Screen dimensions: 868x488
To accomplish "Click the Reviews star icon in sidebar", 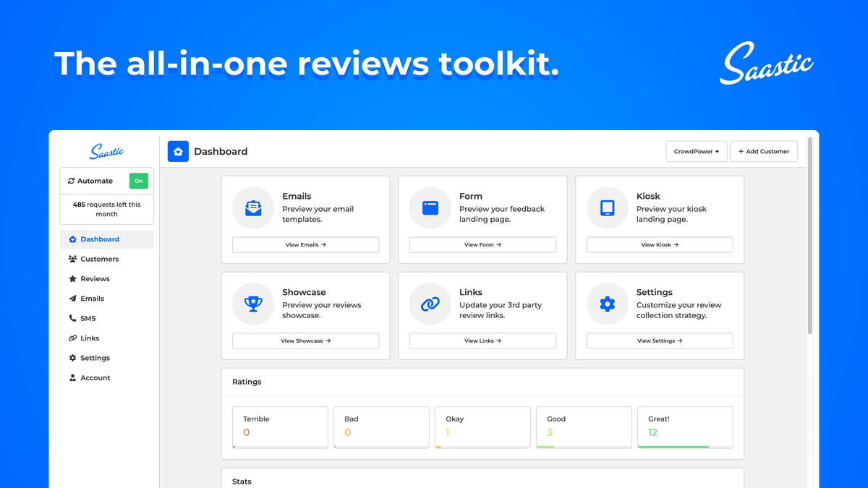I will point(74,278).
